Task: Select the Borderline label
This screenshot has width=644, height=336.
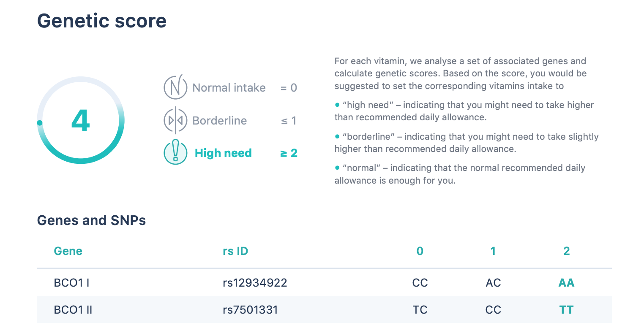Action: [x=219, y=121]
